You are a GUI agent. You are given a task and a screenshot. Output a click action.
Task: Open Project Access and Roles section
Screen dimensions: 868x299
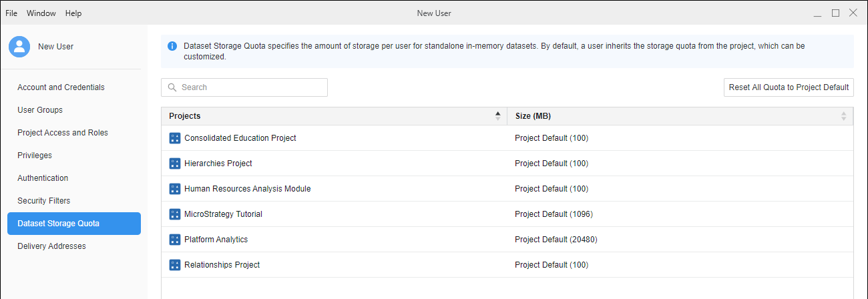[63, 133]
